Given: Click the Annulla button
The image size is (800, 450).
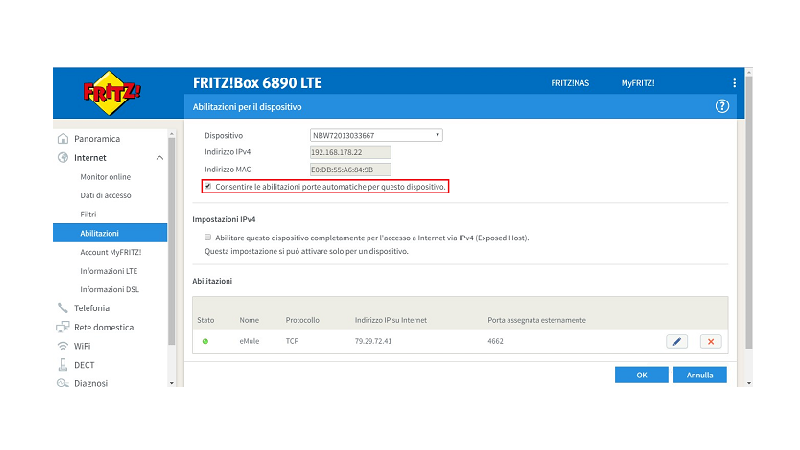Looking at the screenshot, I should click(x=699, y=374).
